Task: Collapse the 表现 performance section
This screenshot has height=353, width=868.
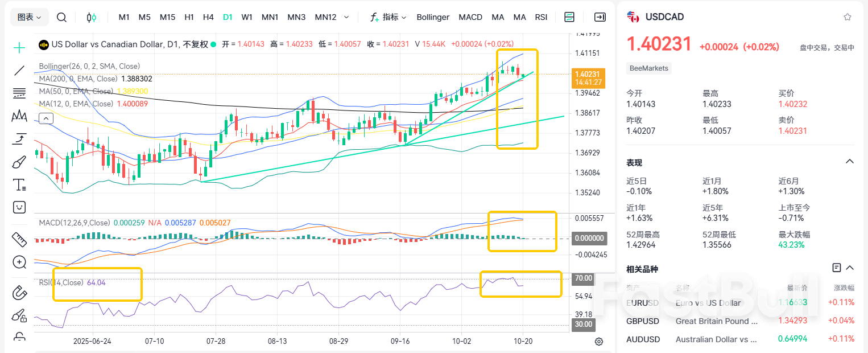Action: pyautogui.click(x=850, y=162)
